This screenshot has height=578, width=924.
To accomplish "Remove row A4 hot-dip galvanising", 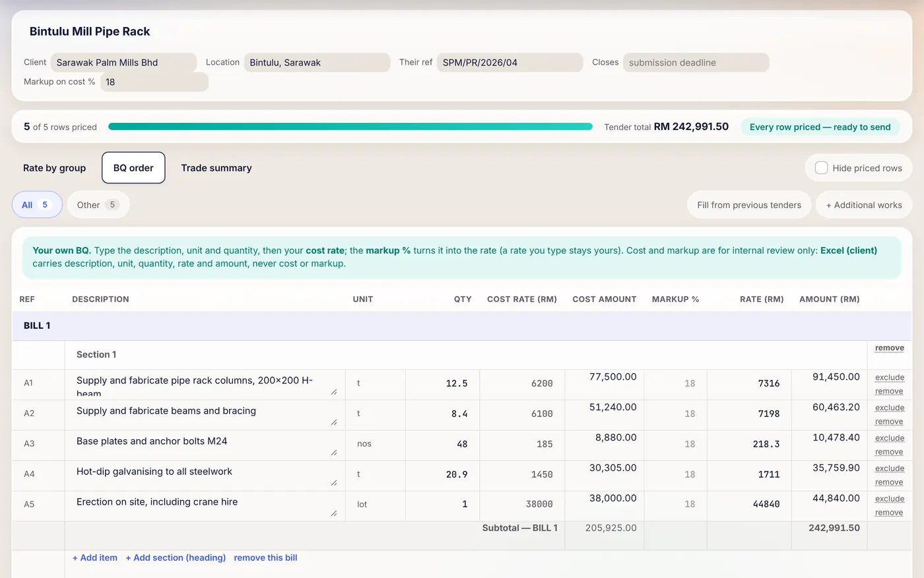I will pyautogui.click(x=889, y=482).
